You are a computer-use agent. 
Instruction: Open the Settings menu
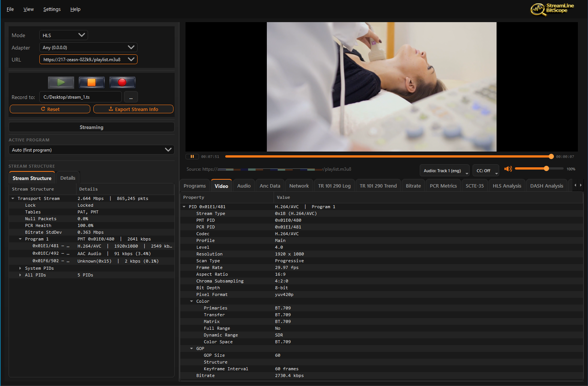pos(52,9)
